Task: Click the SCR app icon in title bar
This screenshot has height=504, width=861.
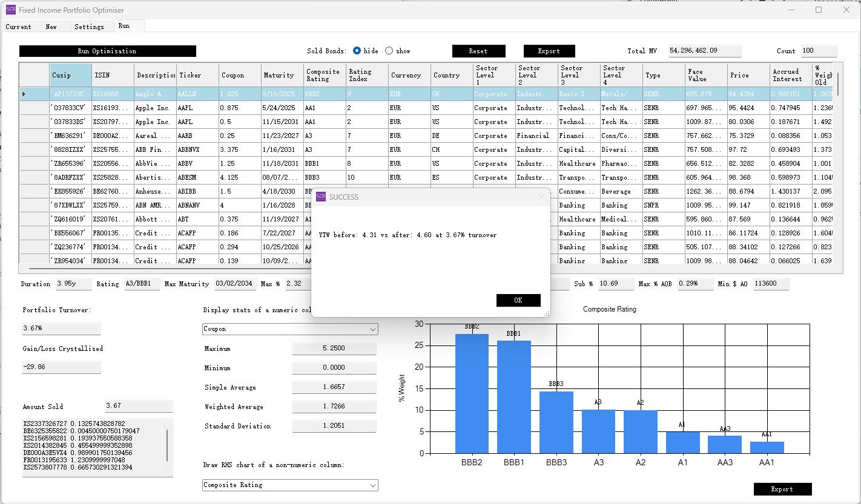Action: pos(11,10)
